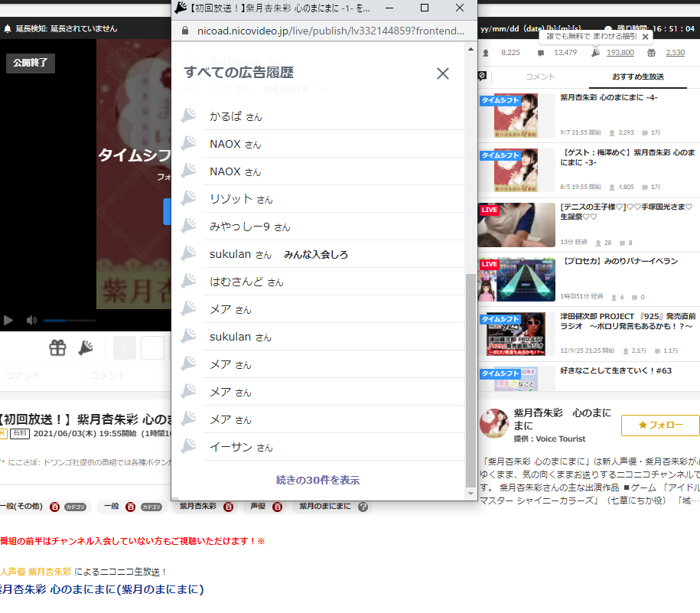Click the 声優 tag

tap(258, 507)
